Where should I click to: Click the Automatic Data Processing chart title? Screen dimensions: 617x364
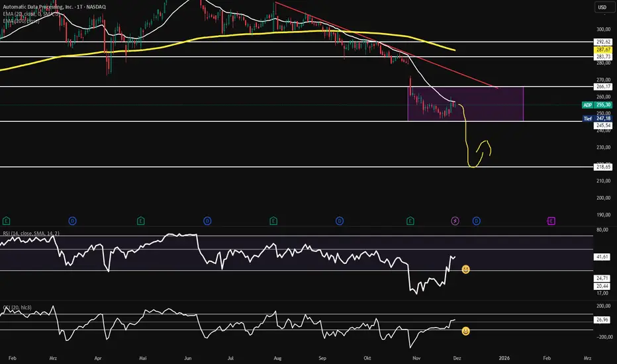click(54, 7)
